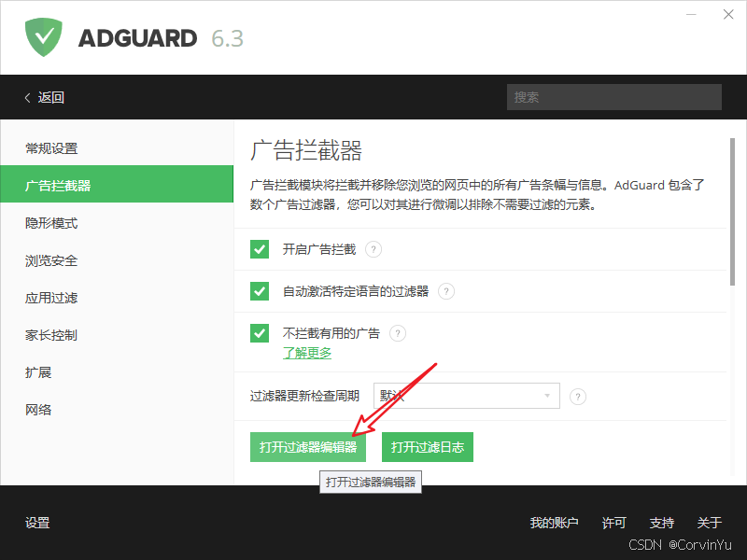Click the AdGuard shield logo
747x560 pixels.
coord(43,37)
